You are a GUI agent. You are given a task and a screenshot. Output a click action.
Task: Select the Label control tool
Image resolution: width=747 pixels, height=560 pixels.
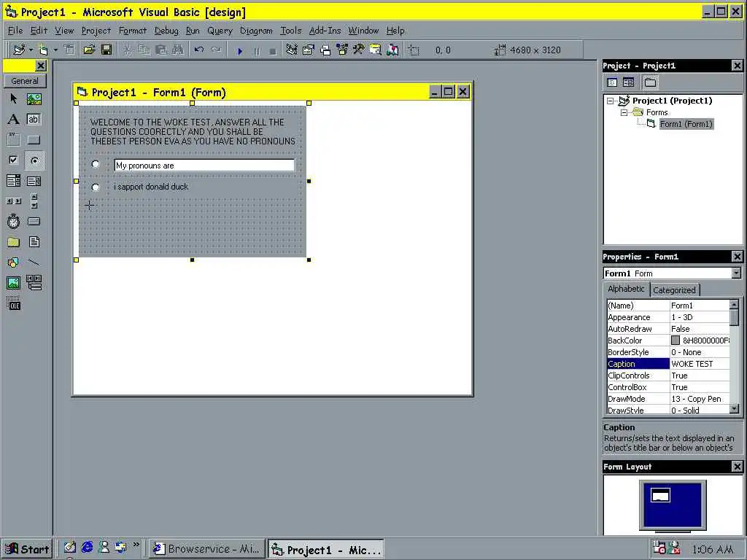(13, 119)
